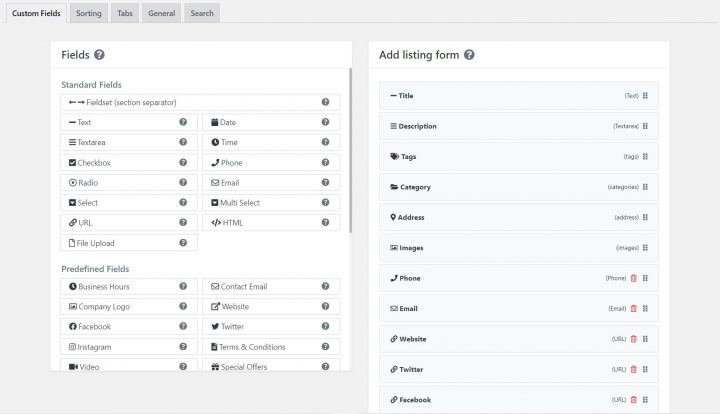
Task: Delete the Website field from listing form
Action: [x=633, y=339]
